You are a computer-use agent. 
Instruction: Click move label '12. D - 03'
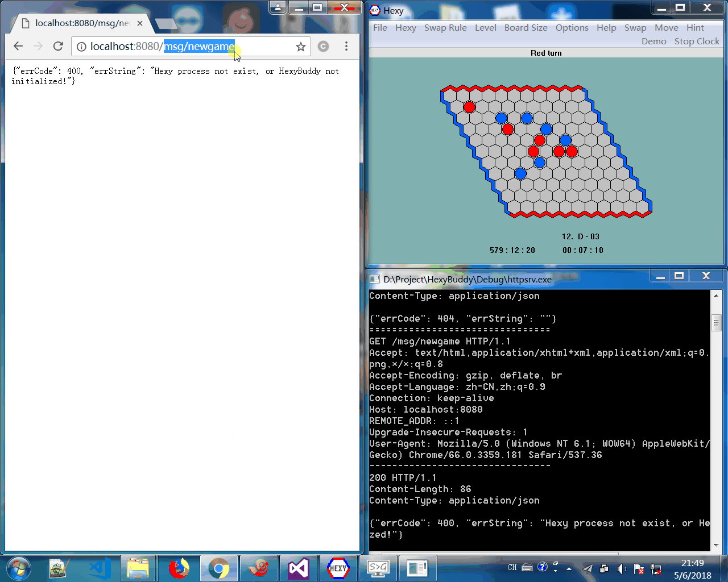coord(581,236)
